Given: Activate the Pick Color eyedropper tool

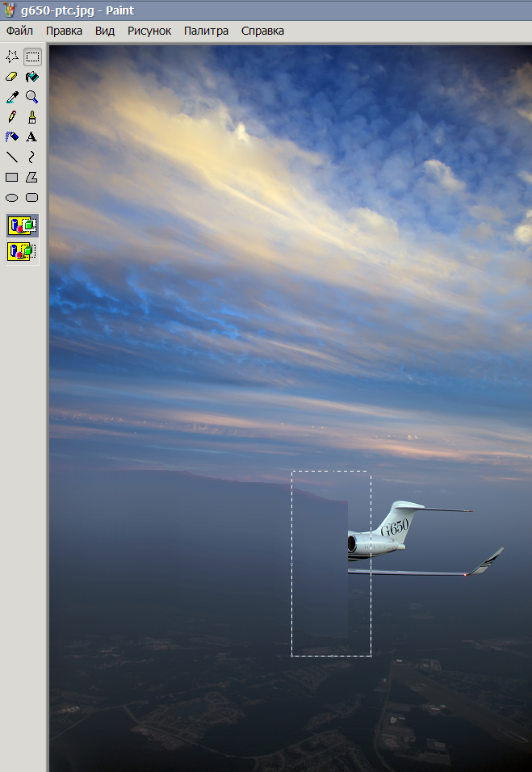Looking at the screenshot, I should 12,97.
